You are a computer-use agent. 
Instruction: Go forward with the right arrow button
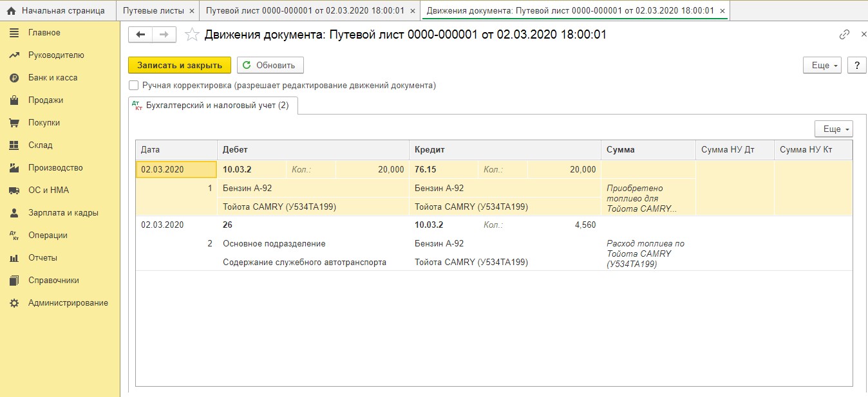pyautogui.click(x=164, y=35)
